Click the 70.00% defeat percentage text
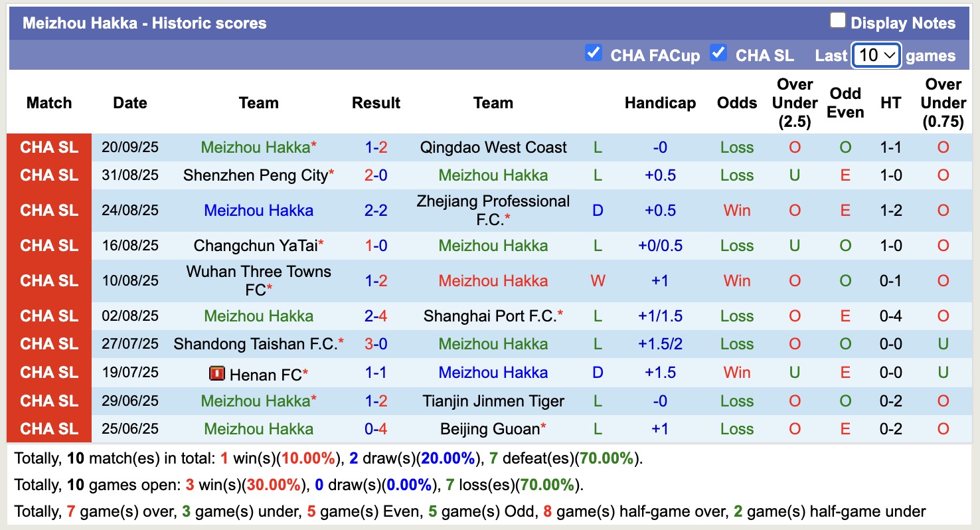The height and width of the screenshot is (530, 980). 606,457
